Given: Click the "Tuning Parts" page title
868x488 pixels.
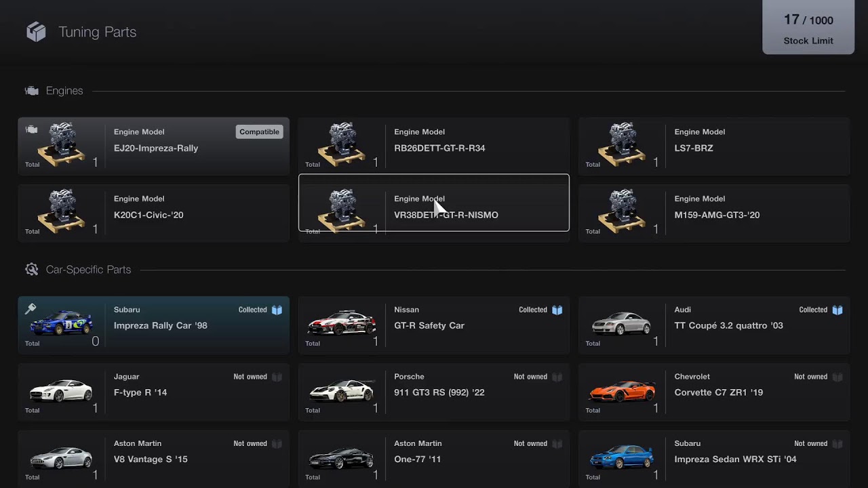Looking at the screenshot, I should (97, 32).
